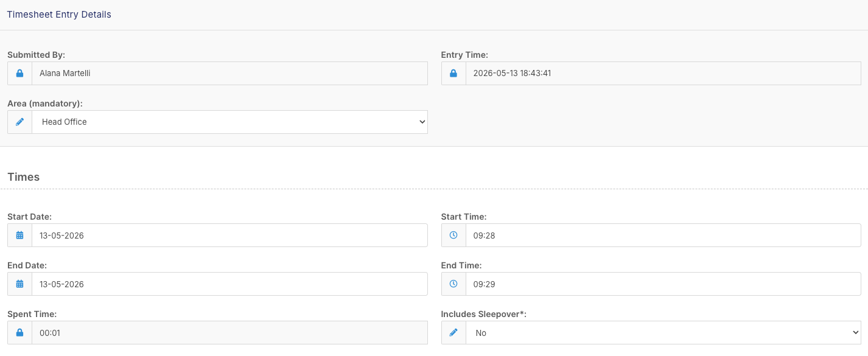
Task: Click the Start Date field 13-05-2026
Action: 229,235
